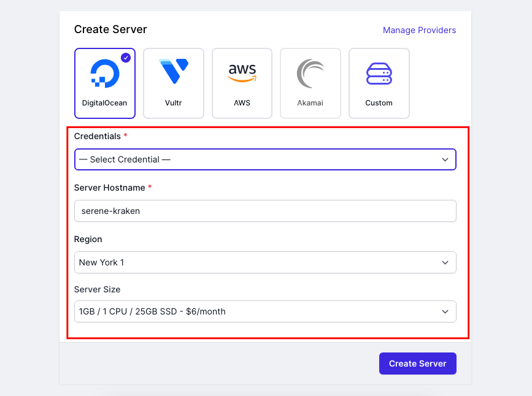Select the DigitalOcean provider label
This screenshot has width=532, height=396.
pyautogui.click(x=104, y=103)
